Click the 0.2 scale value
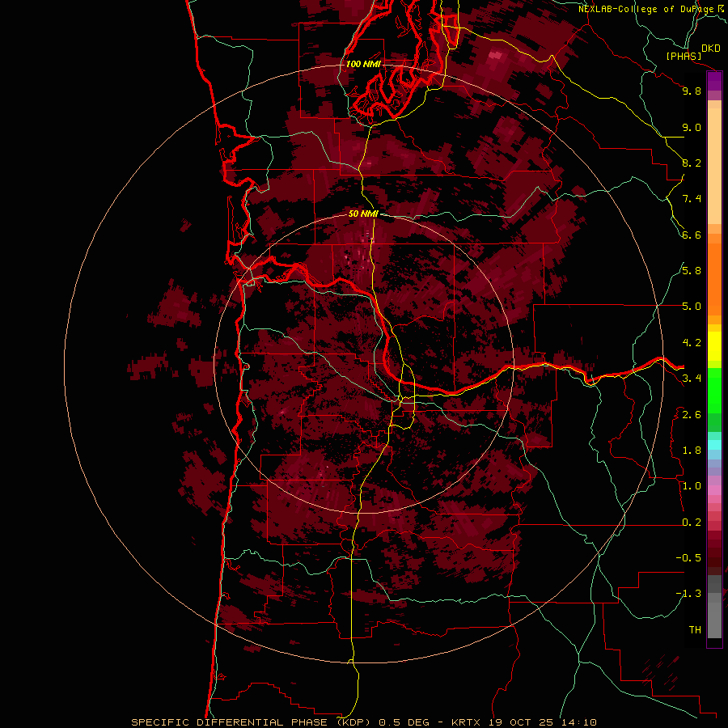Screen dimensions: 728x728 pos(692,523)
